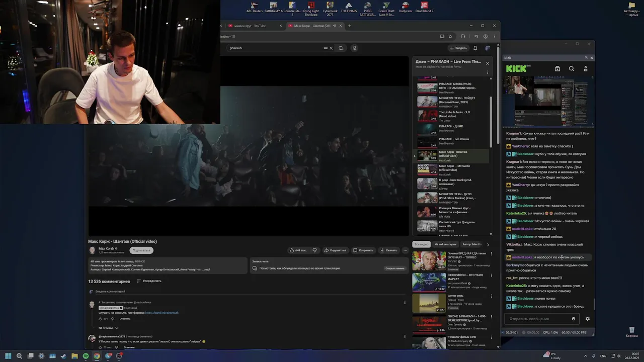The height and width of the screenshot is (362, 644).
Task: Subscribe with Подписаться button
Action: point(141,250)
